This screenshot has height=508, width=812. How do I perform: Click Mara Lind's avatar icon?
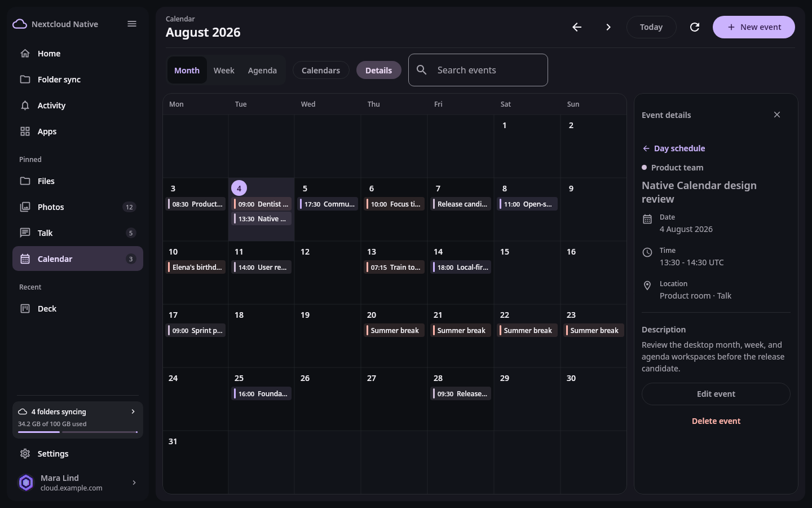pos(26,483)
